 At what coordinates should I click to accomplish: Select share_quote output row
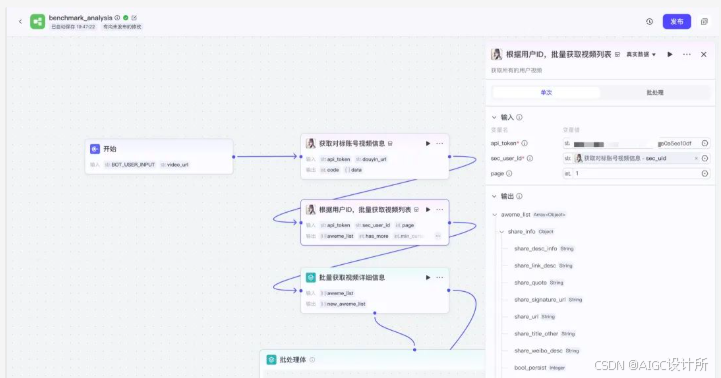(538, 283)
